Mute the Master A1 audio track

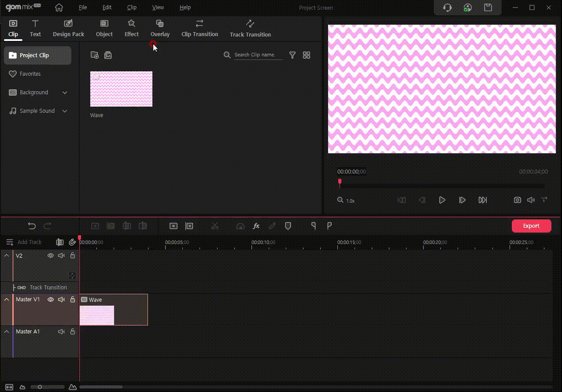tap(61, 332)
